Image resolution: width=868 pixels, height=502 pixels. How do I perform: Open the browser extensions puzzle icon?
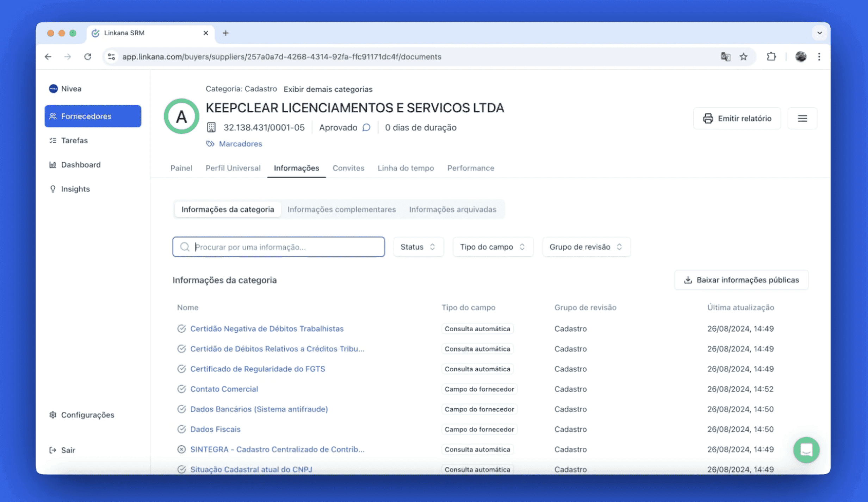coord(771,57)
